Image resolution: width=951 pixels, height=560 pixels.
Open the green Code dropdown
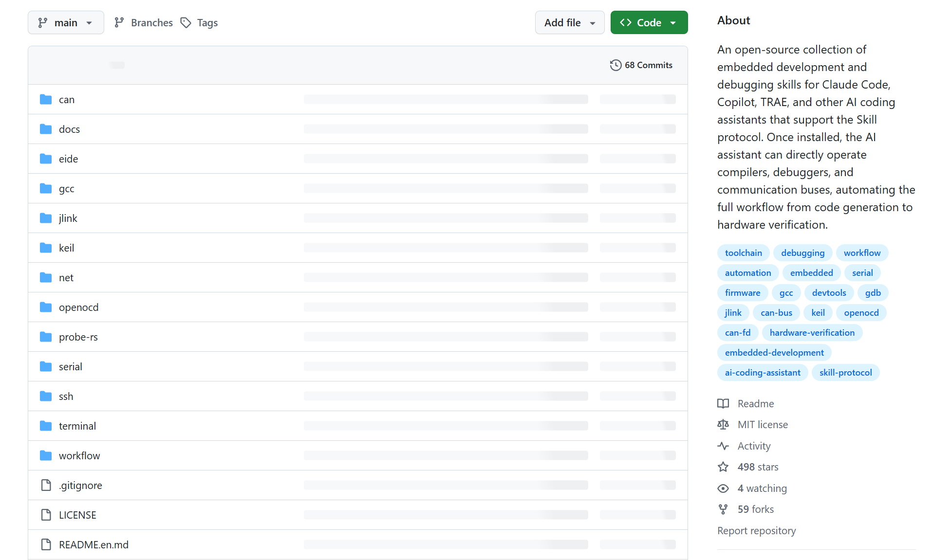(649, 22)
